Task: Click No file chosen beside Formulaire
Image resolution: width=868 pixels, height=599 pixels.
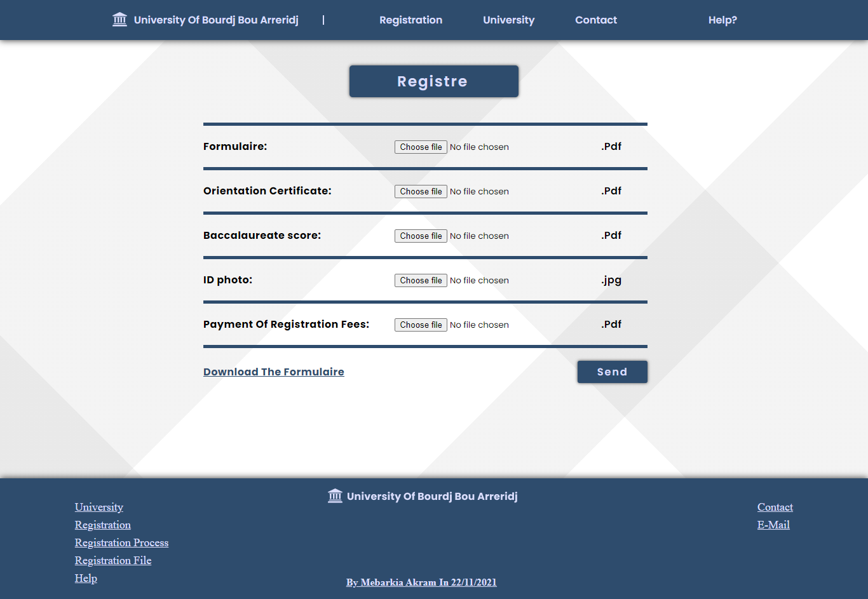Action: [x=479, y=147]
